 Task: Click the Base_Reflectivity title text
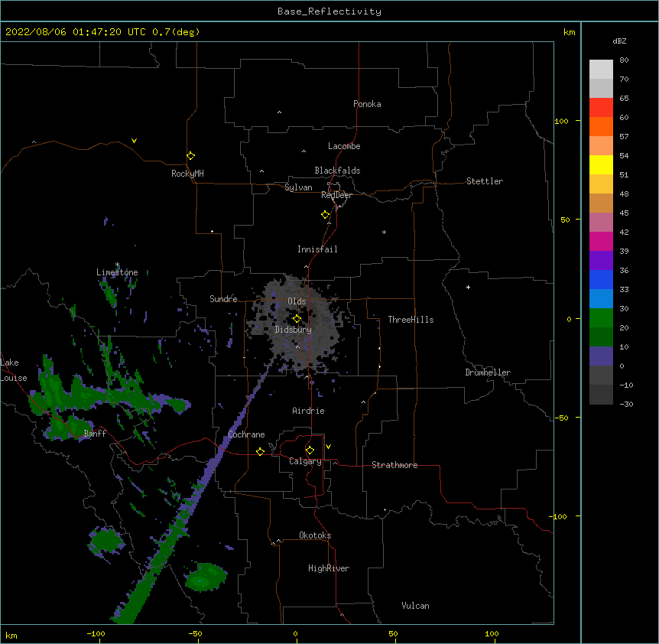tap(329, 11)
